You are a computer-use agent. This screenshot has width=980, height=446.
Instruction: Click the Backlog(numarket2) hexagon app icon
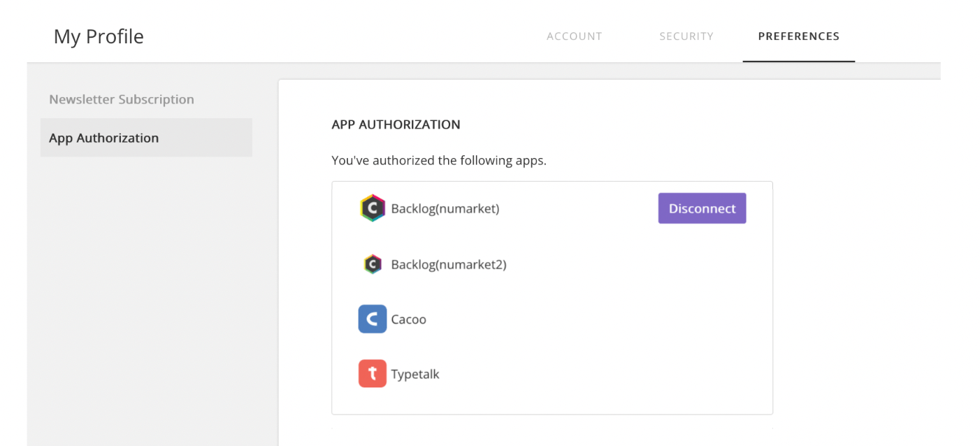[x=373, y=264]
